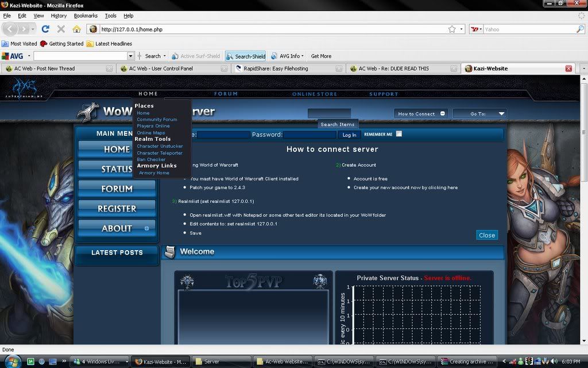This screenshot has width=588, height=368.
Task: Open the Firefox History menu
Action: [x=59, y=16]
